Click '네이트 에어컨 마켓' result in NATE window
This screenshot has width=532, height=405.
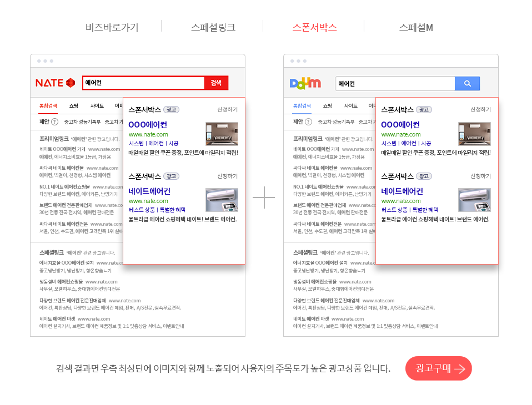(x=57, y=319)
